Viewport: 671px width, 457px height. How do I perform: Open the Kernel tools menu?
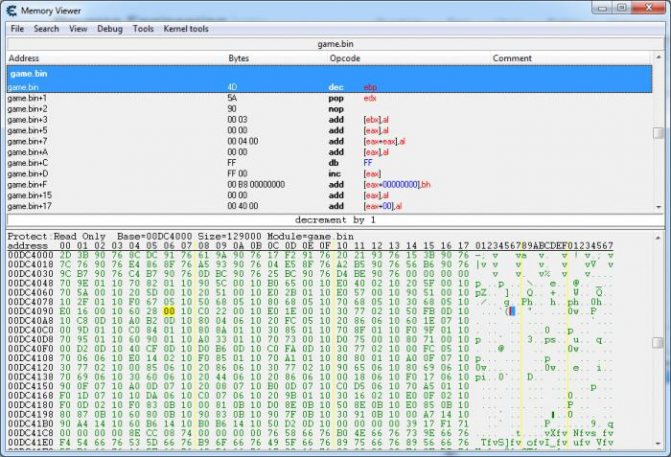click(x=186, y=29)
